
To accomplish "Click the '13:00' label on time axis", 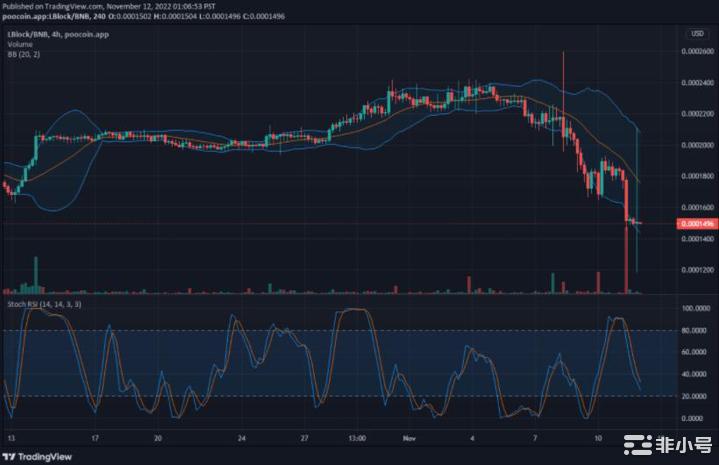I will click(x=355, y=438).
